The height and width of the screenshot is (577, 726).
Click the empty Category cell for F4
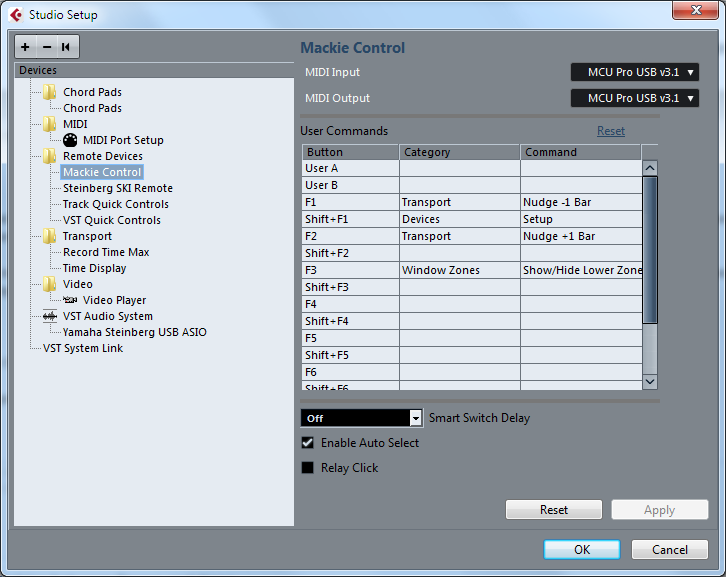click(459, 304)
